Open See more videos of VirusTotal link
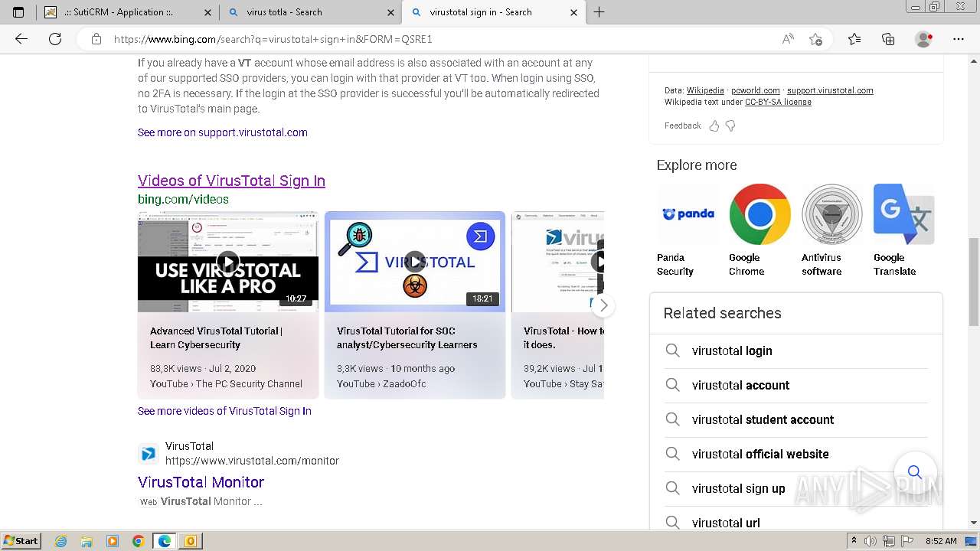Screen dimensions: 980x551 tap(224, 411)
